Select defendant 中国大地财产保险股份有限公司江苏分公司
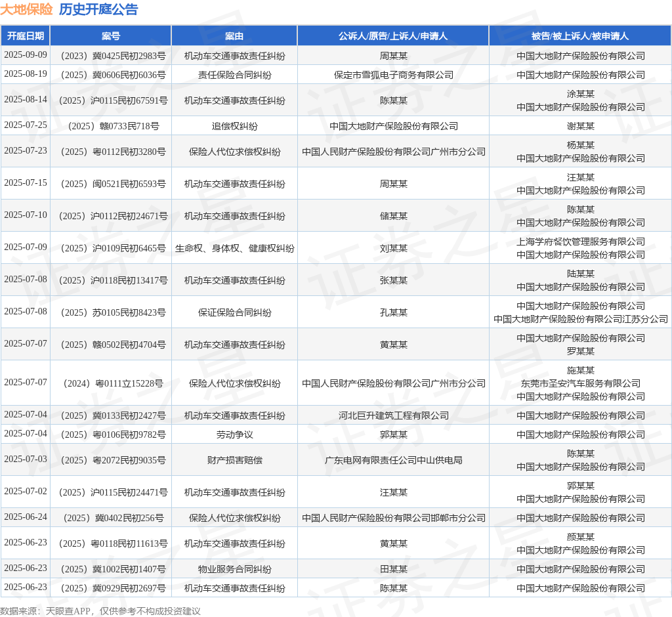Screen dimensions: 672x617 click(581, 319)
